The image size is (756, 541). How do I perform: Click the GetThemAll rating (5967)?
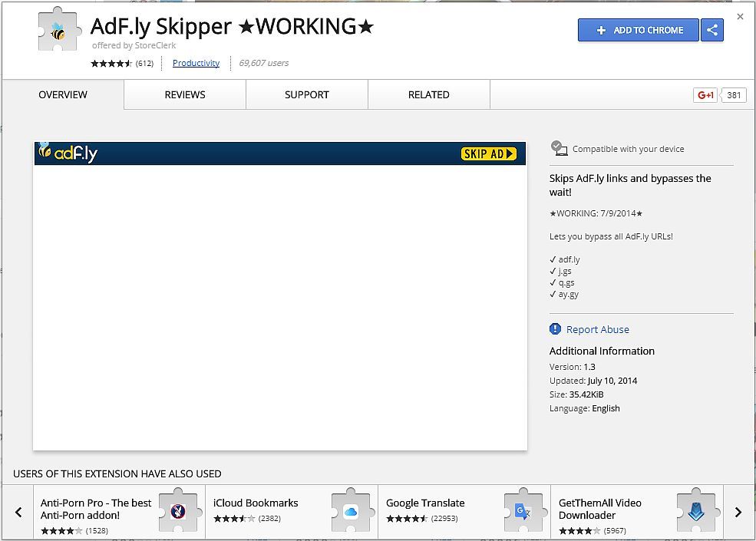(x=592, y=531)
